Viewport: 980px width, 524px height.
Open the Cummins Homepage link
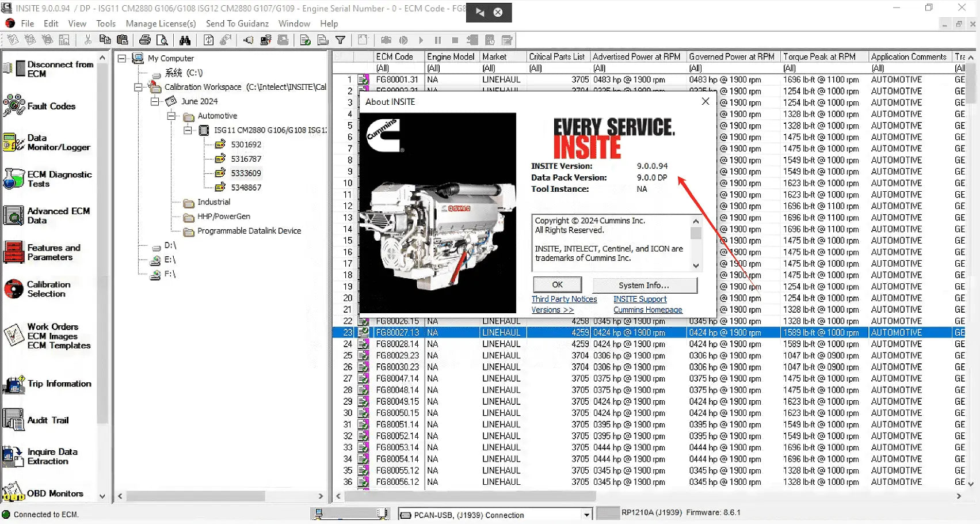[x=647, y=309]
